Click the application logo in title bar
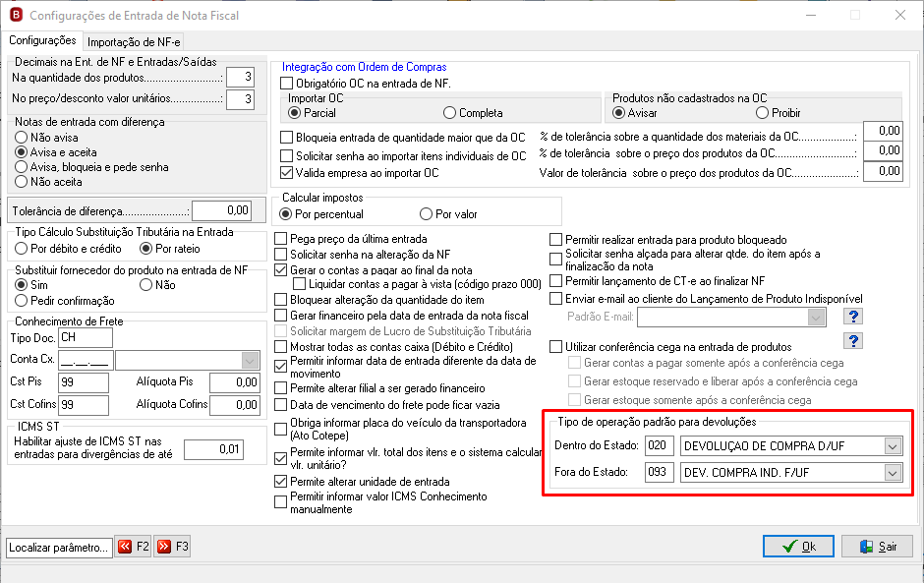 tap(17, 15)
